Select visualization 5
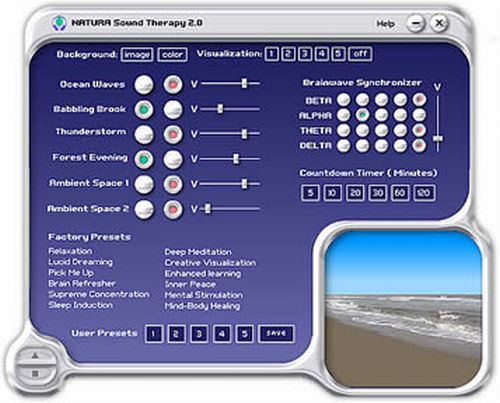Image resolution: width=500 pixels, height=403 pixels. [338, 54]
